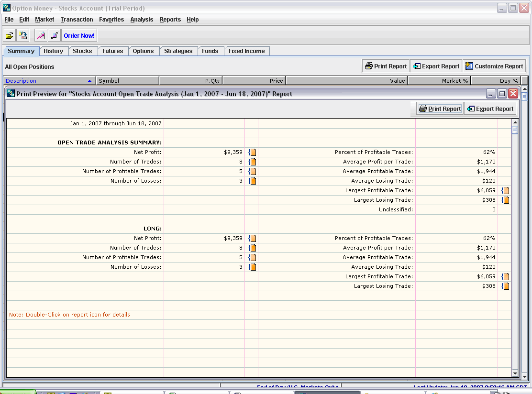Click the report icon beside Number of Trades

(252, 161)
